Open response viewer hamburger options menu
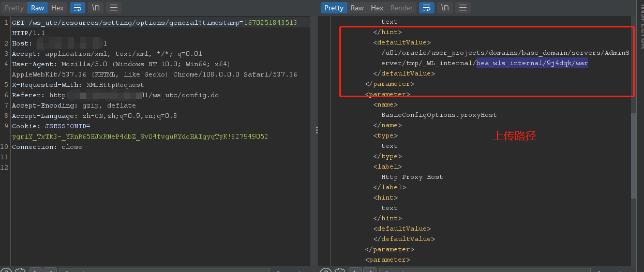The image size is (644, 272). pos(463,8)
